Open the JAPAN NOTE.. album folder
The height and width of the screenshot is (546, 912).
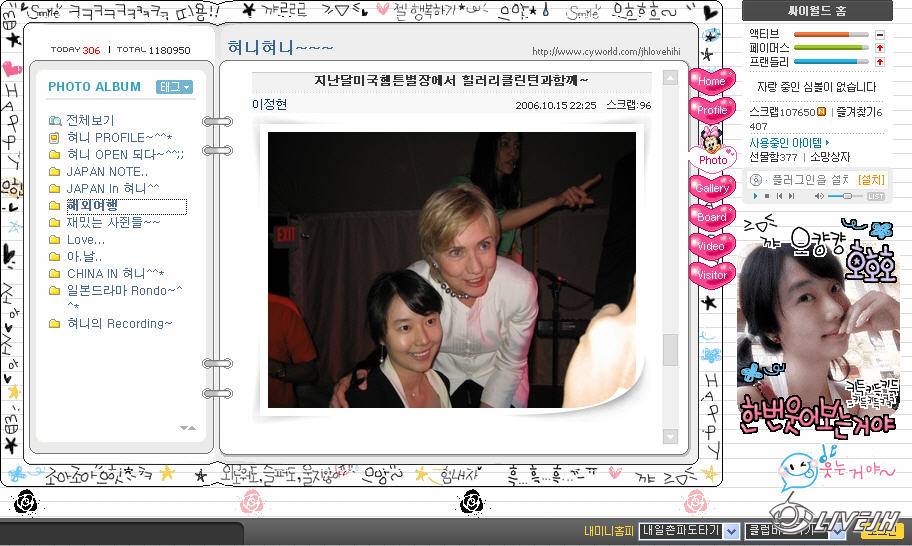point(107,171)
